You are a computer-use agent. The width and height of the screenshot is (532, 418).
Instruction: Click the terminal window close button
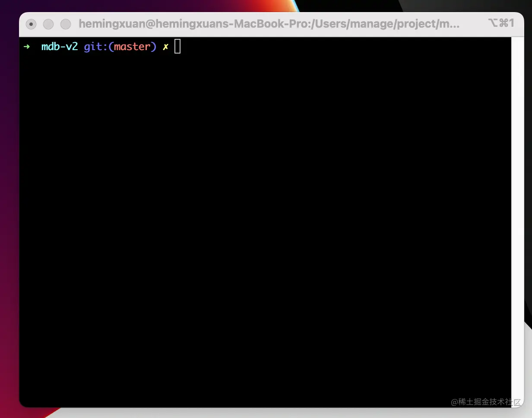31,24
